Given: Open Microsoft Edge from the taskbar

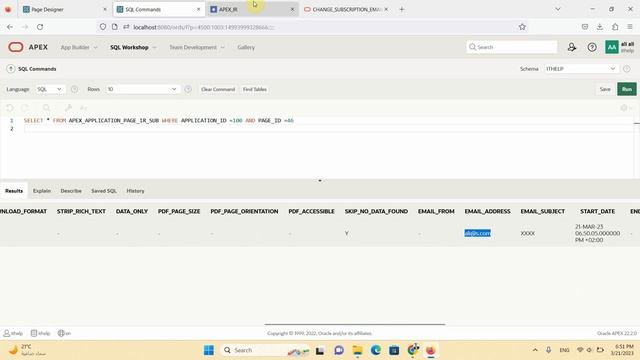Looking at the screenshot, I should tap(376, 350).
